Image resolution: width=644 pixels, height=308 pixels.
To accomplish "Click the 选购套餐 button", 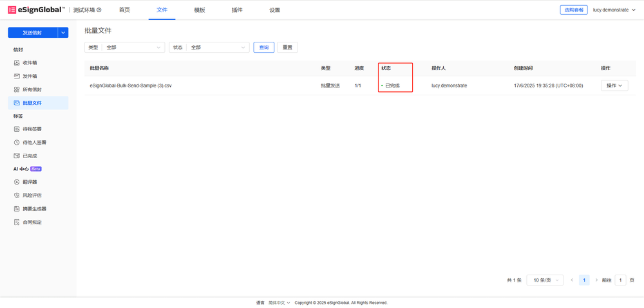I will coord(573,10).
